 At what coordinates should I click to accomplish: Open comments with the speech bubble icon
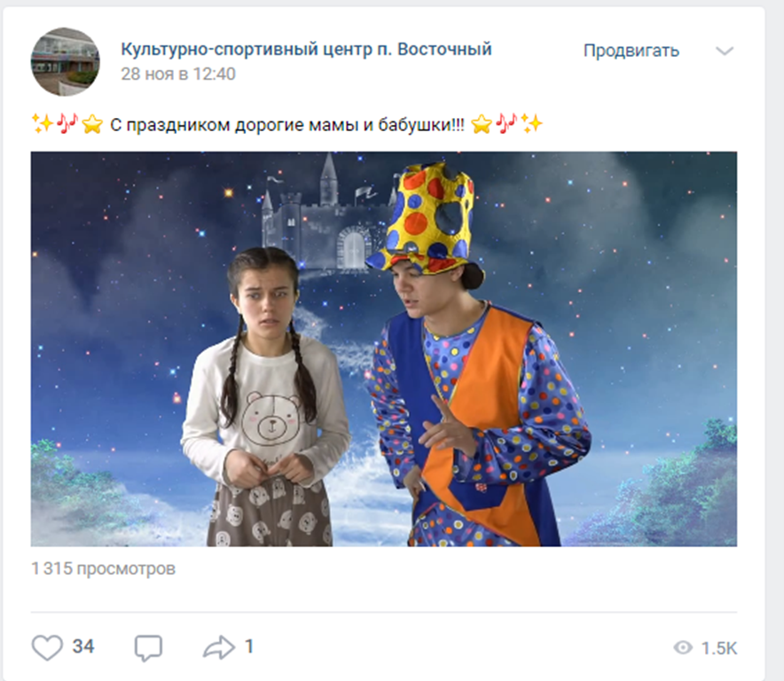(x=148, y=648)
